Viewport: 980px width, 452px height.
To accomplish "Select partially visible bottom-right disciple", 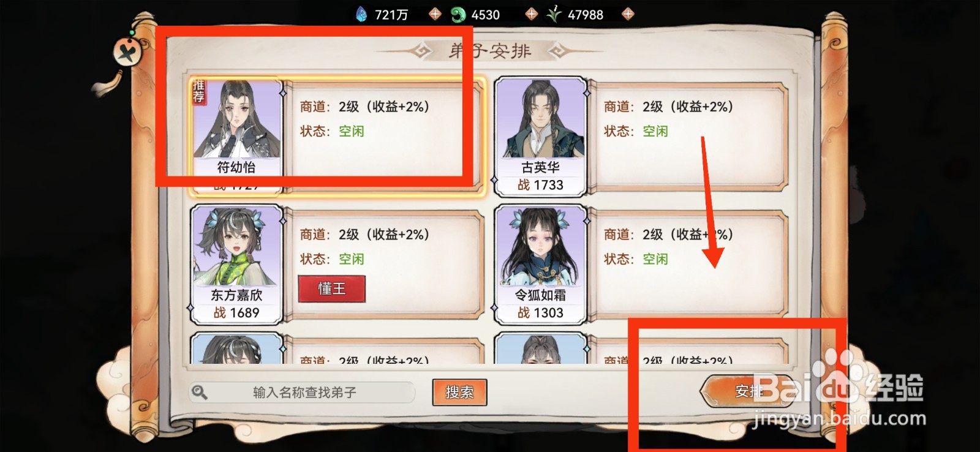I will [540, 348].
